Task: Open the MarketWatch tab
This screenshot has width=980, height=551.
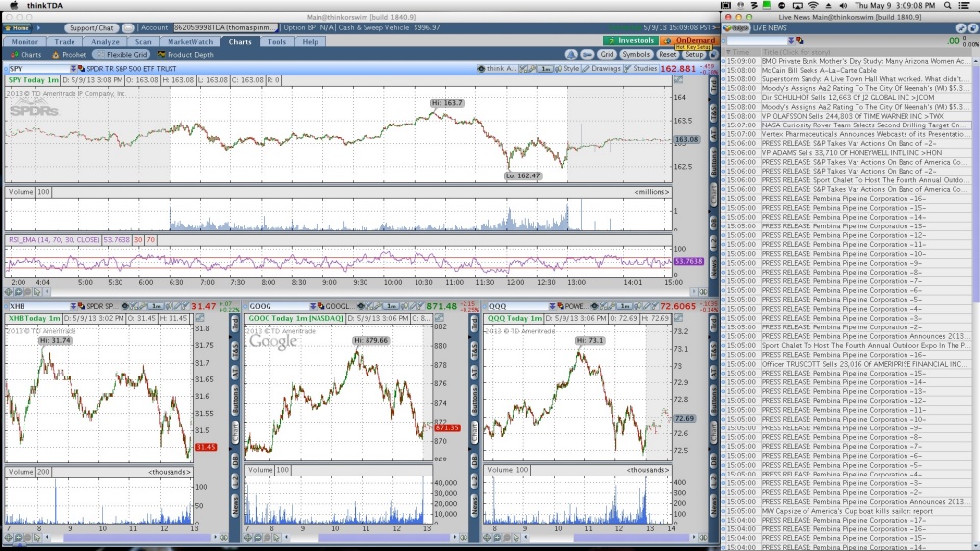Action: coord(190,42)
